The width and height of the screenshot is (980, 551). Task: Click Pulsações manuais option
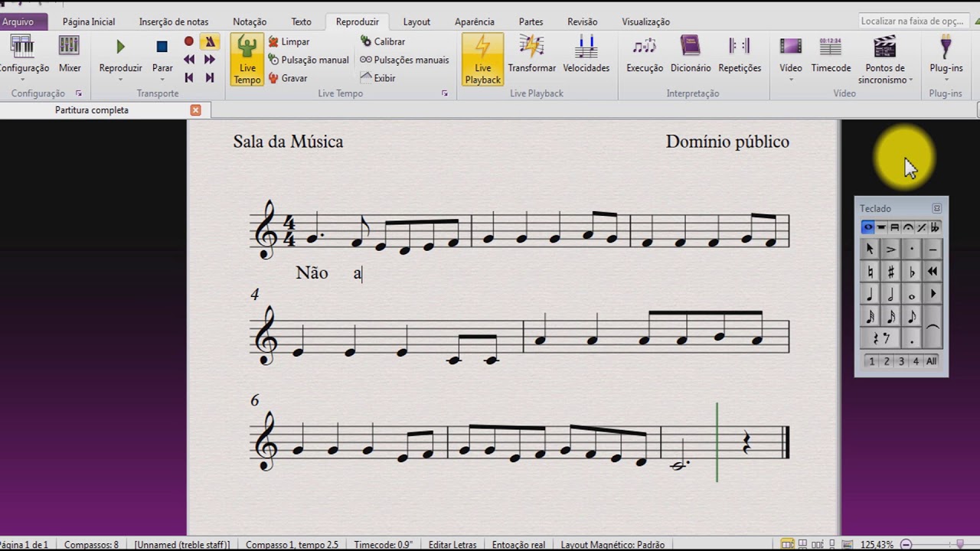point(404,60)
